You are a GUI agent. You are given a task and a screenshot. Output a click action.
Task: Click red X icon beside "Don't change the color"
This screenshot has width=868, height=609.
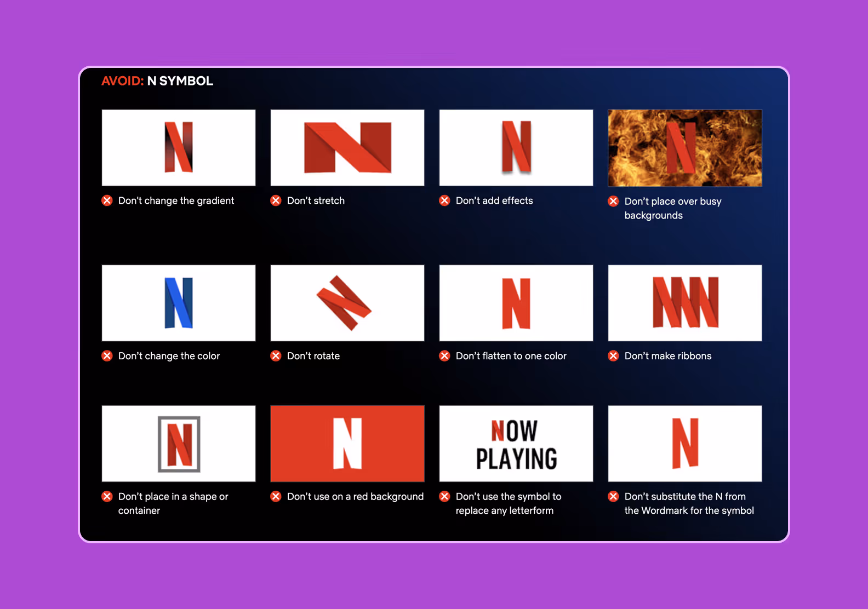(107, 356)
